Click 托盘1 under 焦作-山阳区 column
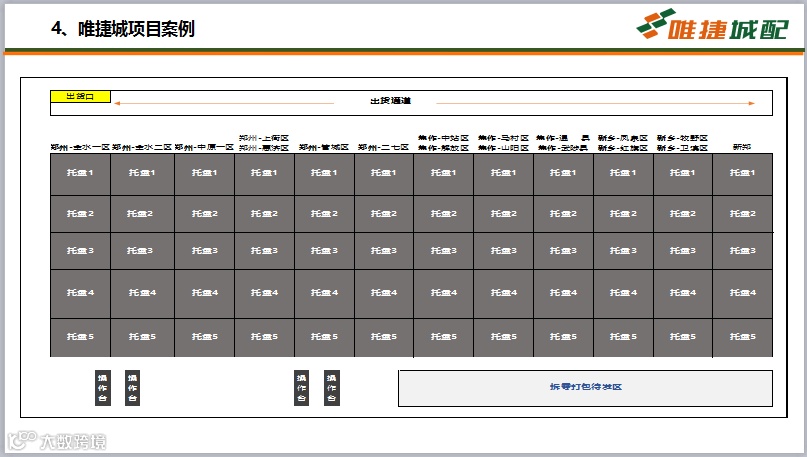Image resolution: width=807 pixels, height=457 pixels. coord(503,174)
